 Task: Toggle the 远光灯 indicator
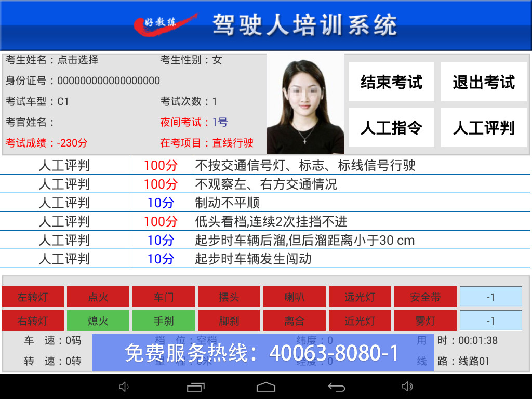click(360, 297)
